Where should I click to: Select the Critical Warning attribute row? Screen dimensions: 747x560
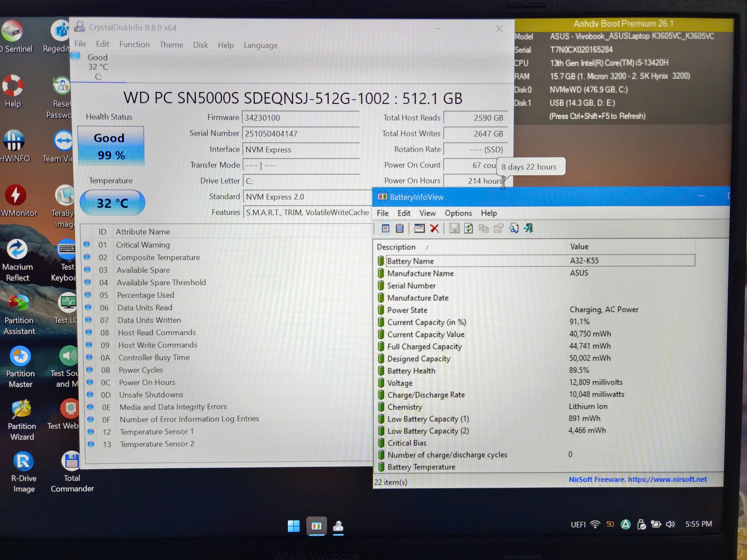pyautogui.click(x=228, y=245)
